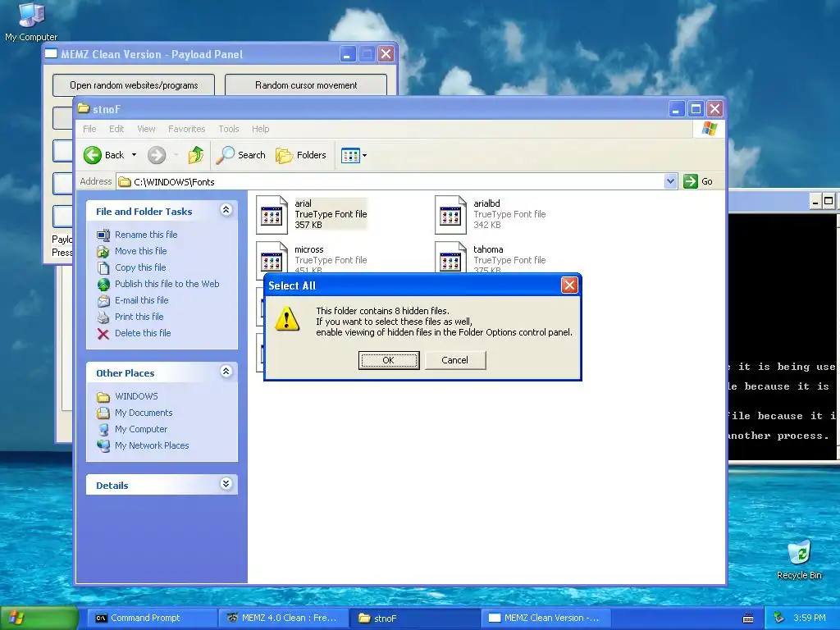The height and width of the screenshot is (630, 840).
Task: Select the micross font file icon
Action: [272, 258]
